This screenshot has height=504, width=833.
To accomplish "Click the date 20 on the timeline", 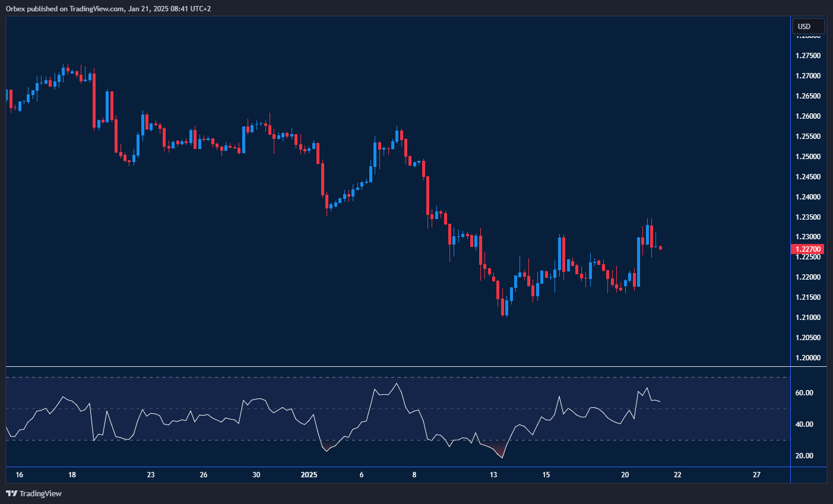I will [625, 475].
